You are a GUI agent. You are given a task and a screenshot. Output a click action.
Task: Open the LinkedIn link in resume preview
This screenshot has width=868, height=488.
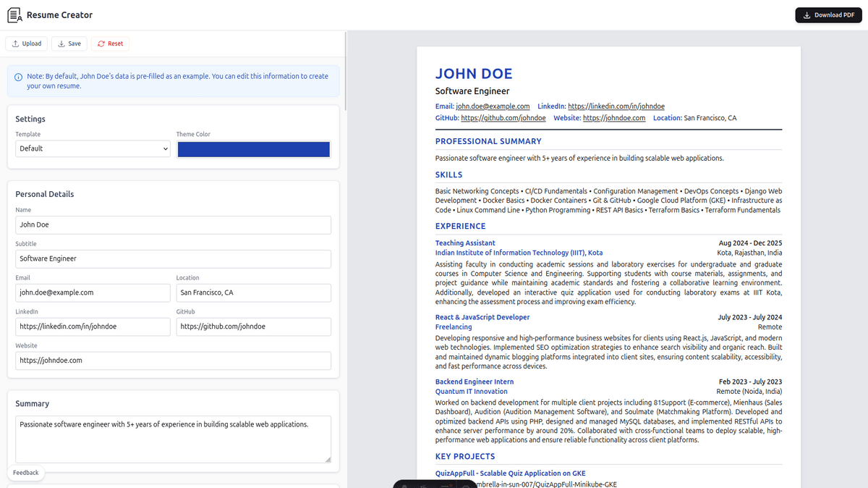click(616, 106)
